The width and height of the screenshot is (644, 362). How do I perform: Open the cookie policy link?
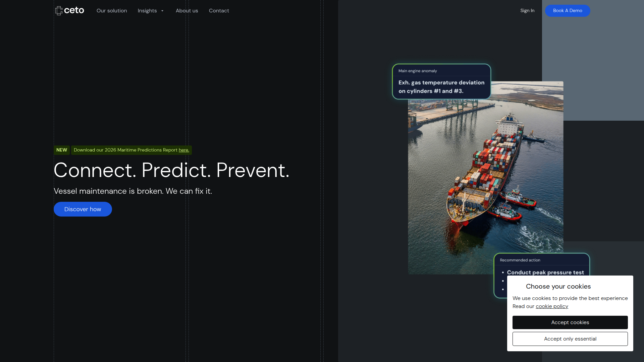(552, 306)
